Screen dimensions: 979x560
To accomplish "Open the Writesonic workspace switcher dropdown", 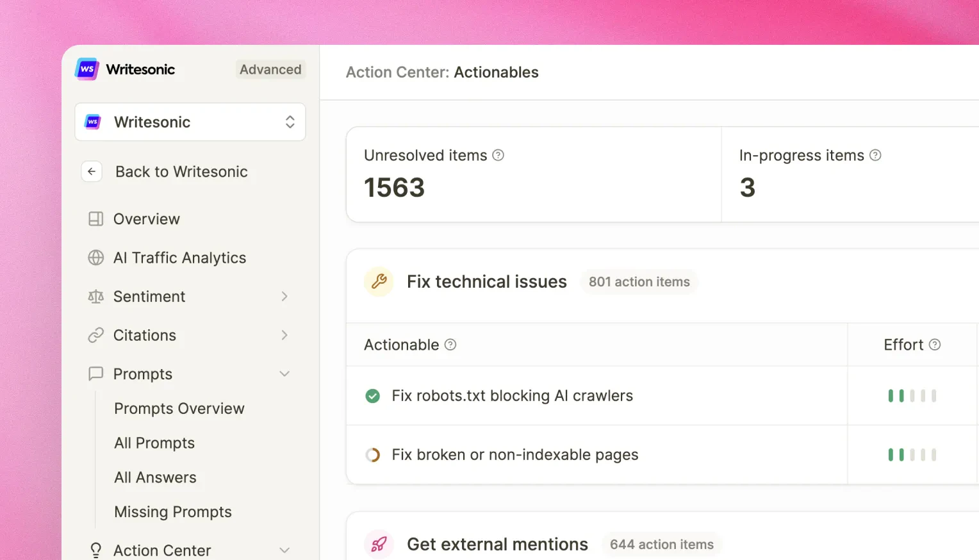I will (290, 122).
